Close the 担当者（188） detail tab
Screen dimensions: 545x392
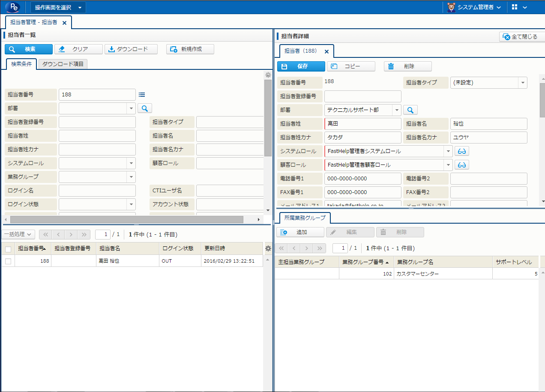[326, 51]
